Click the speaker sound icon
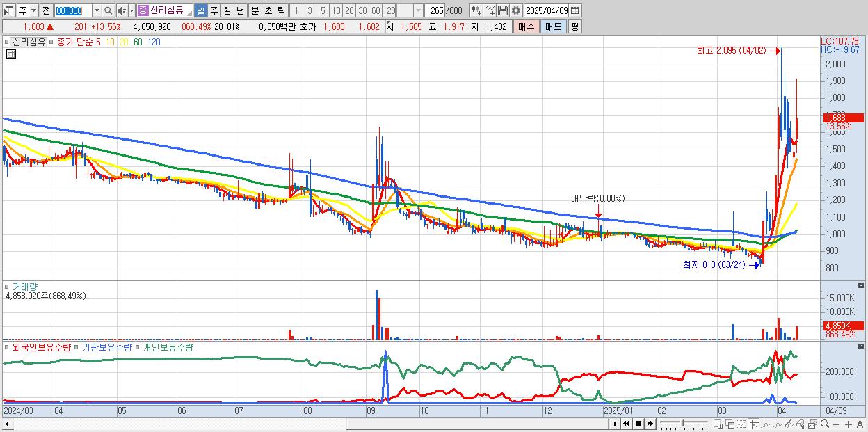 click(x=122, y=10)
